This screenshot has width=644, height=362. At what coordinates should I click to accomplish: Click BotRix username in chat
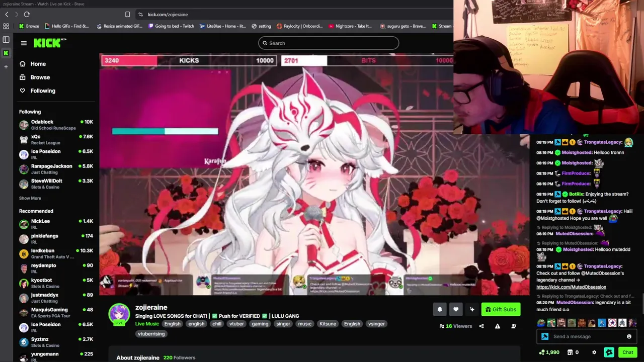576,194
